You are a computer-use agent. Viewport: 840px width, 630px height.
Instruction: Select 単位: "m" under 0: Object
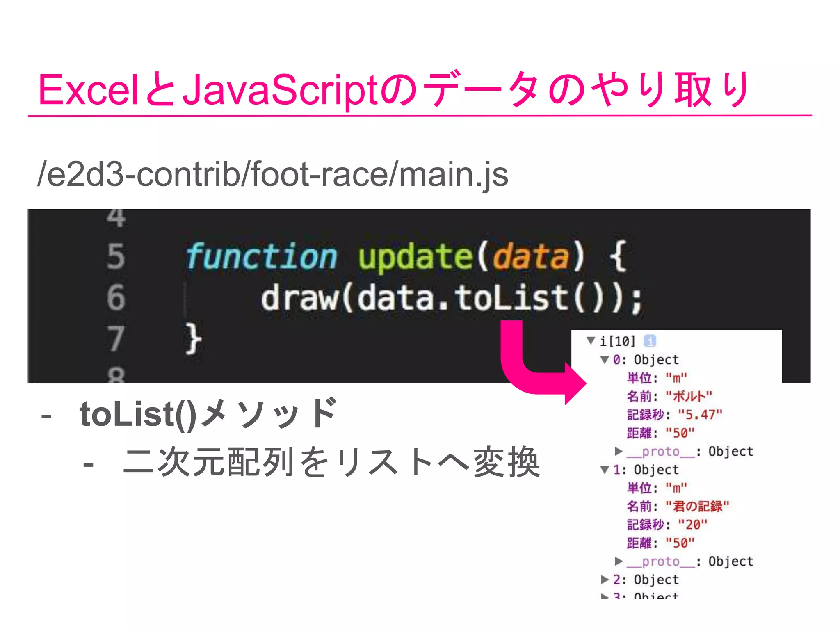(x=657, y=378)
